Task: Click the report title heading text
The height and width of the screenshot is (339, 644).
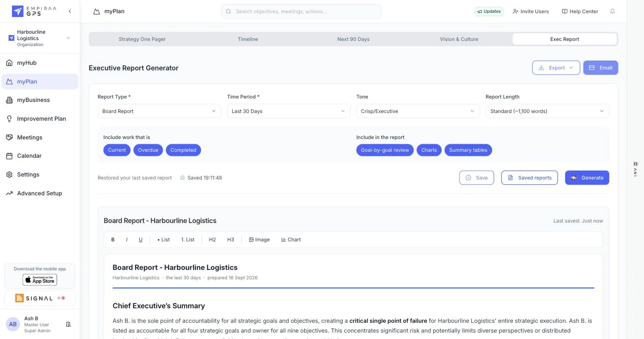Action: coord(175,267)
